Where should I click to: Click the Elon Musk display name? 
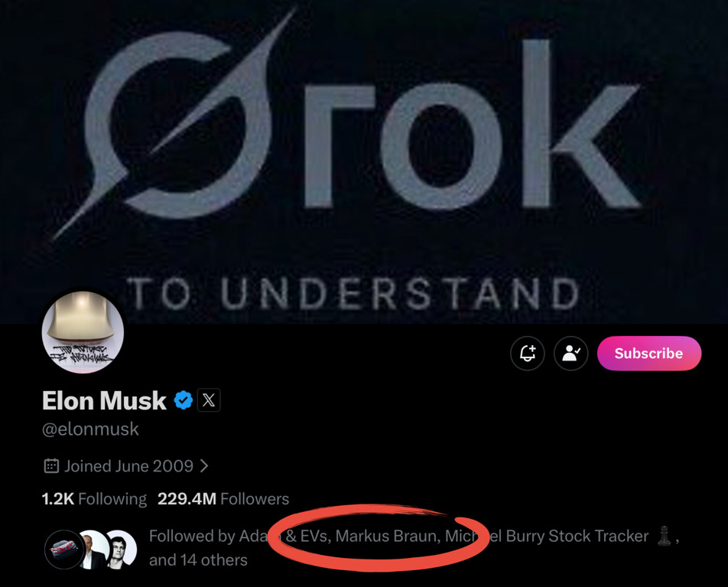[104, 400]
